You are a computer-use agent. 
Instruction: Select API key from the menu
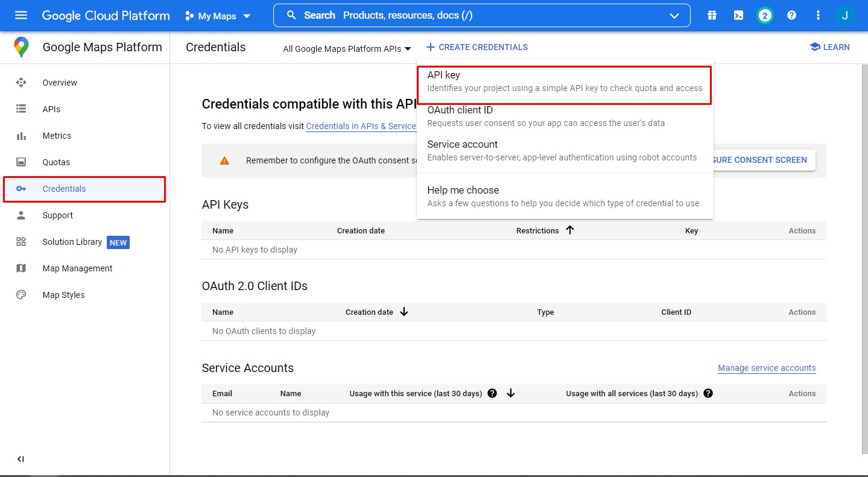coord(565,81)
